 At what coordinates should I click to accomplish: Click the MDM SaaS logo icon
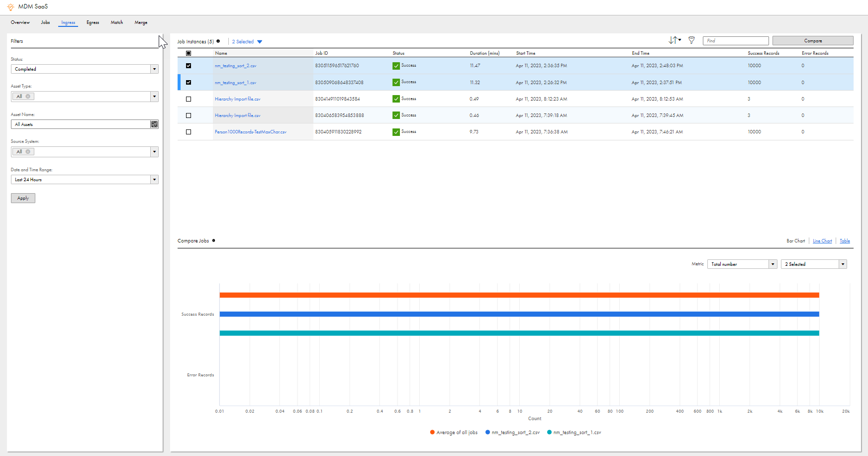(10, 7)
